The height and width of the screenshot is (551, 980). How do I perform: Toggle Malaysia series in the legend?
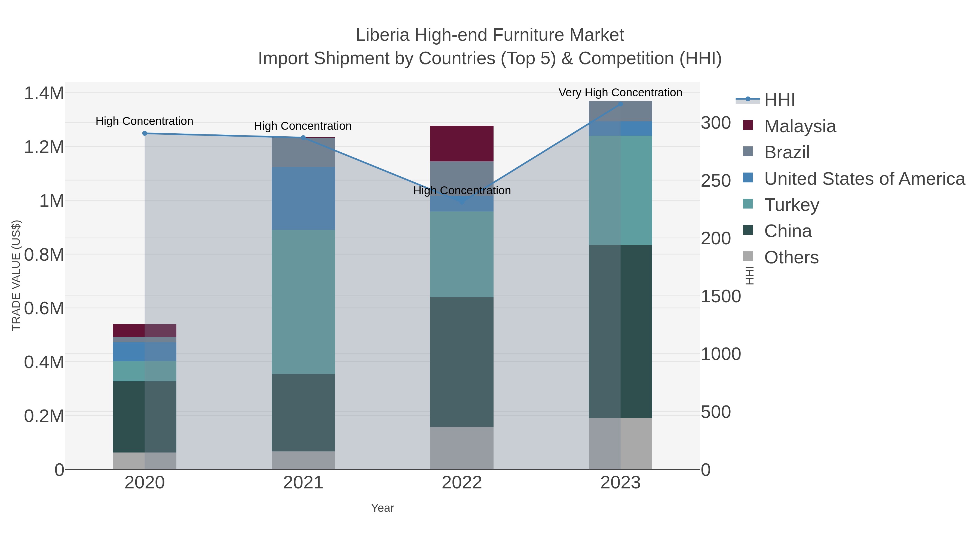[789, 126]
